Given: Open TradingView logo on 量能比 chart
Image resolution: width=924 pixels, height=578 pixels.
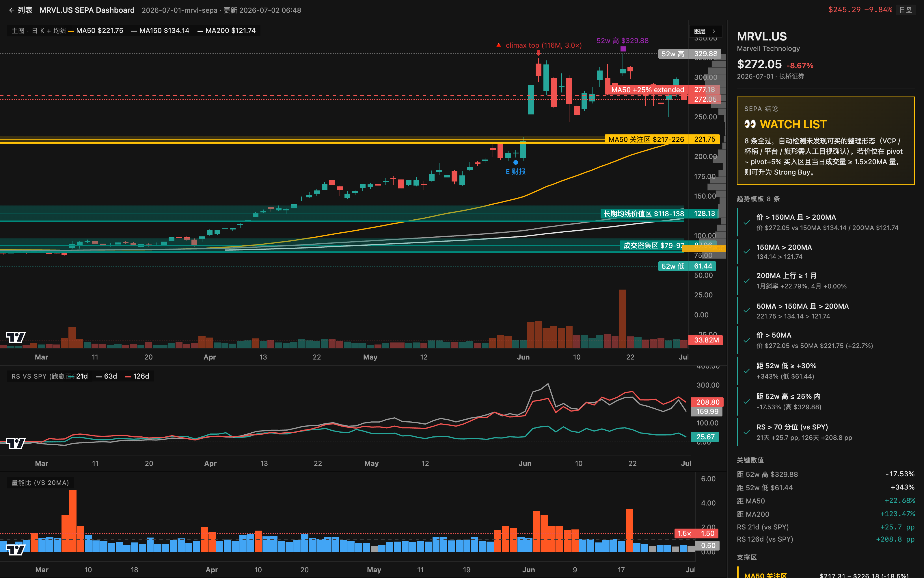Looking at the screenshot, I should point(16,549).
